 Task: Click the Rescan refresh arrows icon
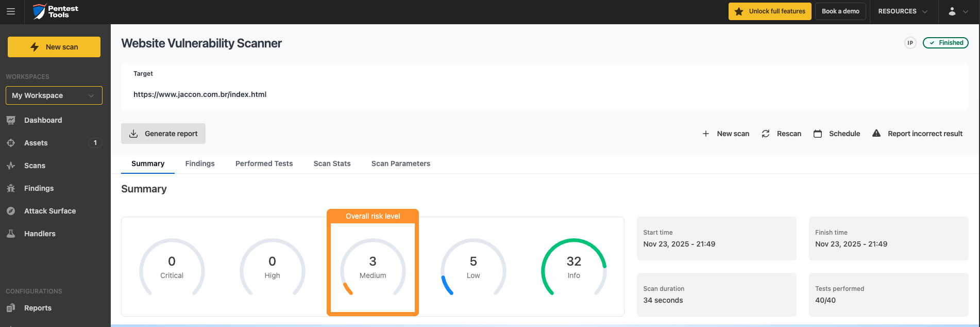pos(766,134)
